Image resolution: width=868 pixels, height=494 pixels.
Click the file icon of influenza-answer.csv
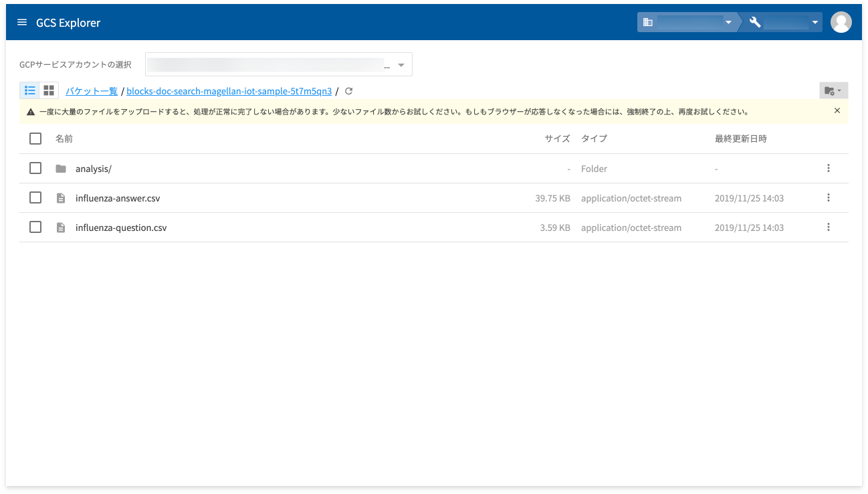[61, 198]
